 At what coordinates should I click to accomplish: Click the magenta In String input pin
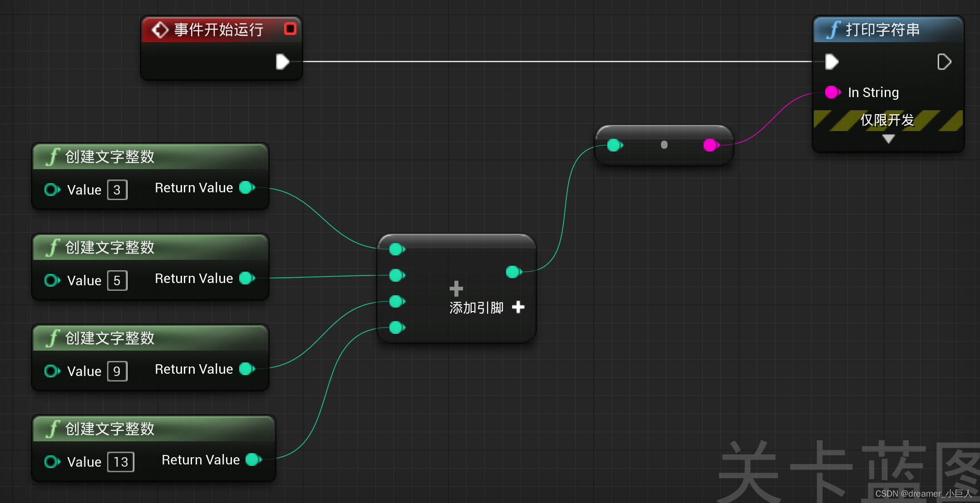click(832, 93)
